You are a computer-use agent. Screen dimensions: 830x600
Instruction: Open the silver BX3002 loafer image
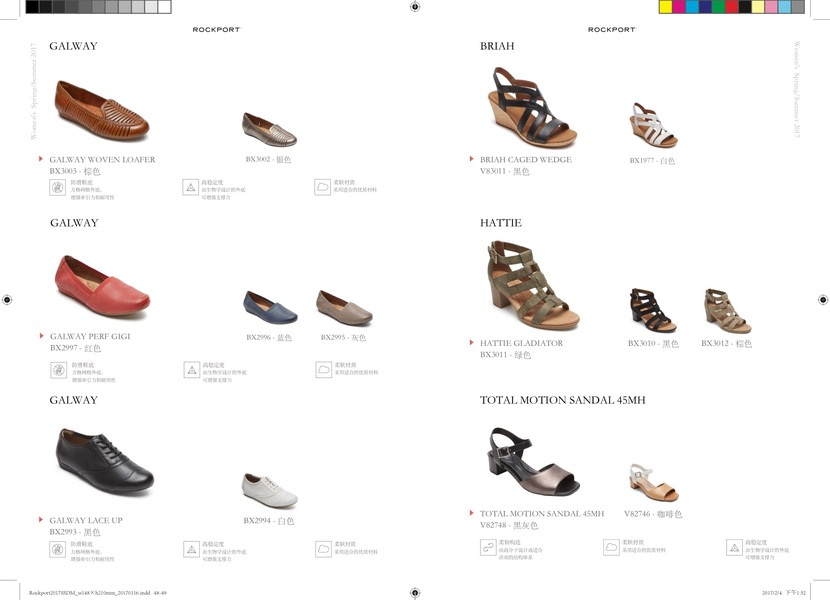tap(269, 129)
